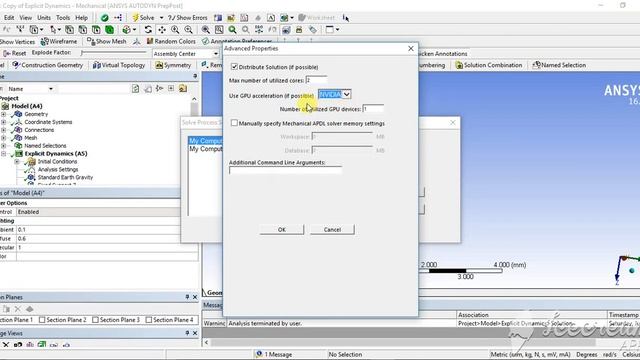
Task: Click the Named Selection toolbar button
Action: (559, 65)
